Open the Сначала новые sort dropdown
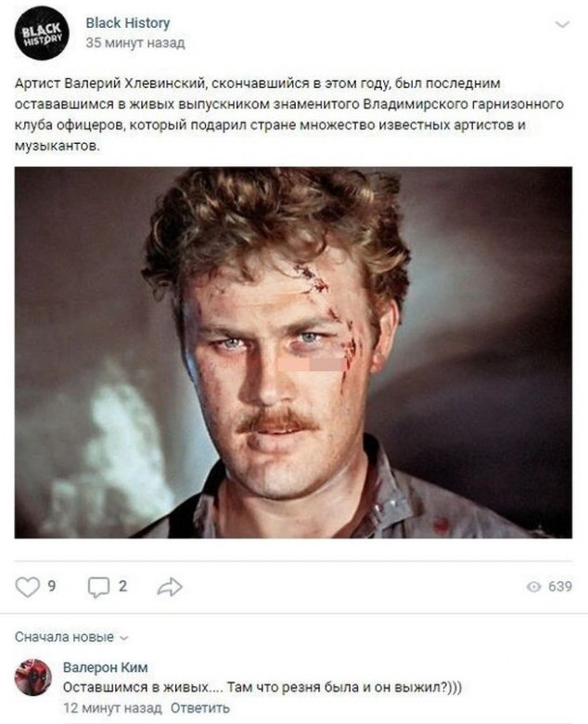 pyautogui.click(x=71, y=637)
